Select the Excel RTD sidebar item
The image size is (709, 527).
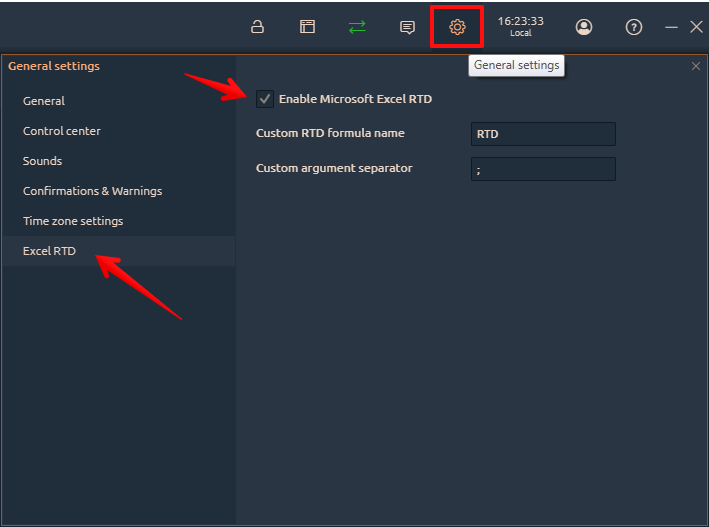coord(50,251)
